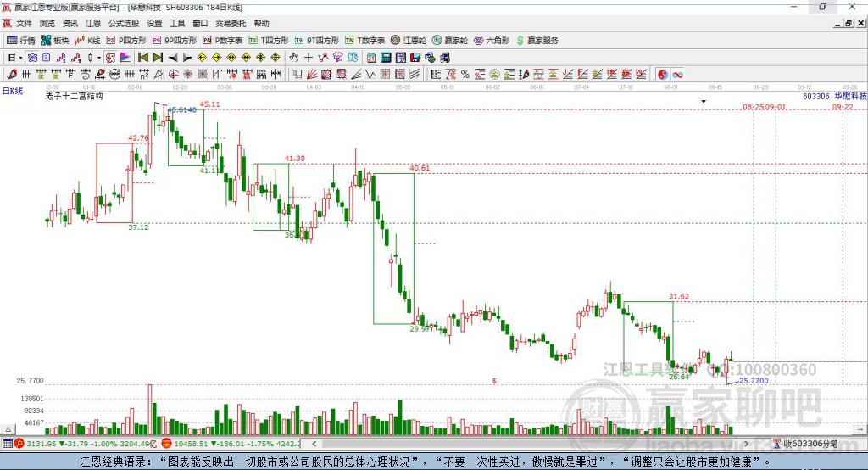This screenshot has height=470, width=868.
Task: Open the P数字表 tool
Action: coord(223,41)
